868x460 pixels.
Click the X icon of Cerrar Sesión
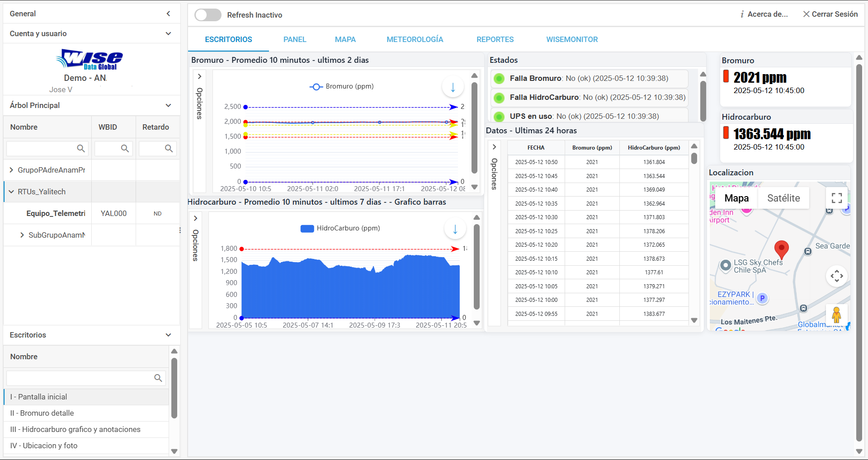[806, 14]
